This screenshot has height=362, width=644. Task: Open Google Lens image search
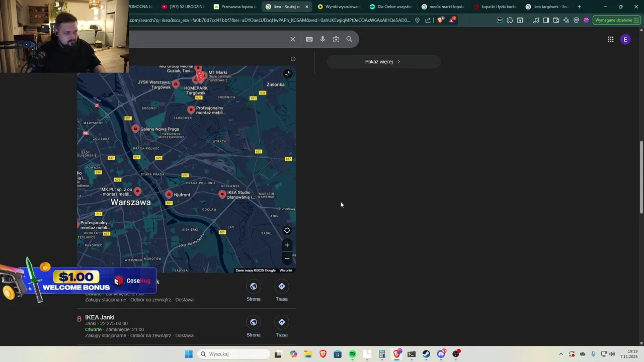(x=336, y=39)
